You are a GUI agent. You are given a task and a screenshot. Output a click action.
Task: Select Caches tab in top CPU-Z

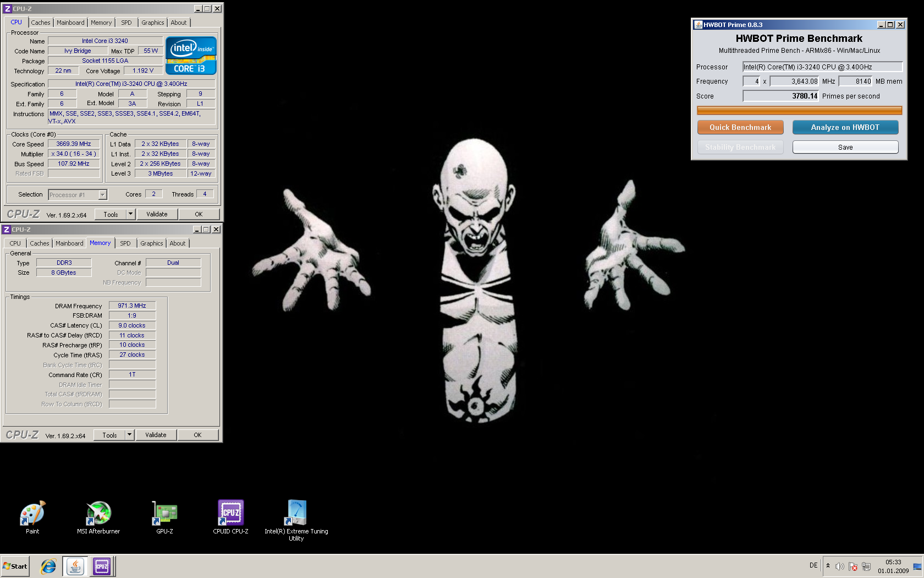41,23
